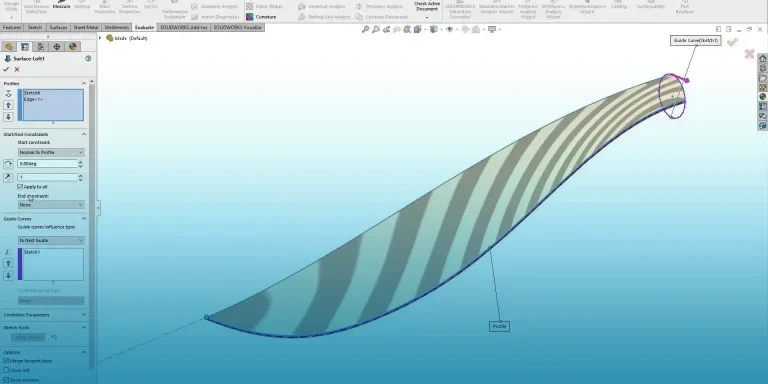Confirm with graphics-area corner green checkmark
The width and height of the screenshot is (768, 384).
coord(732,43)
